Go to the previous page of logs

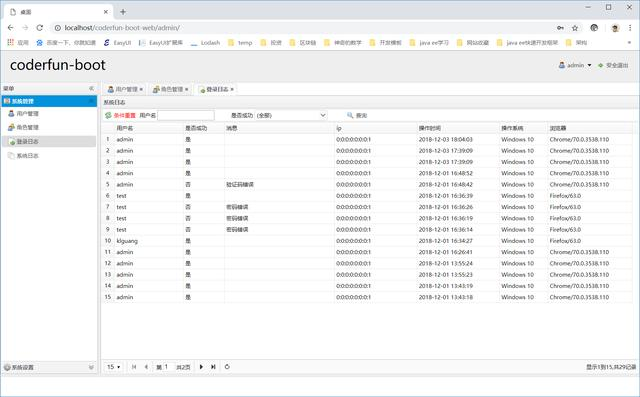coord(146,367)
